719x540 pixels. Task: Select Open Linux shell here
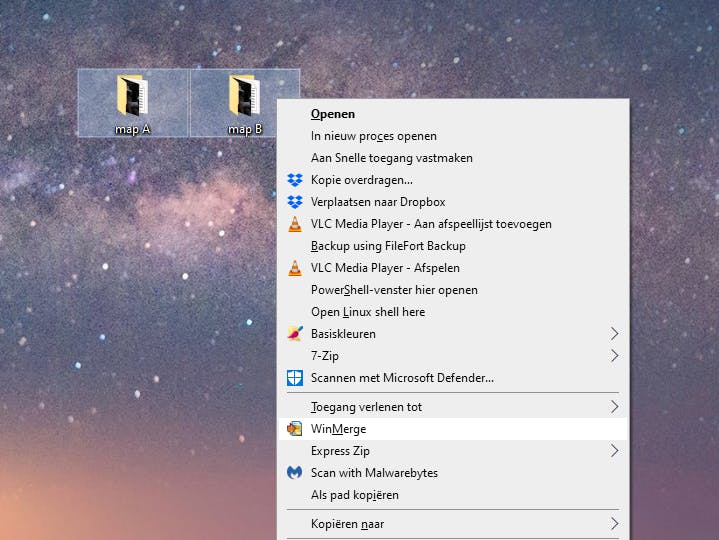coord(453,312)
